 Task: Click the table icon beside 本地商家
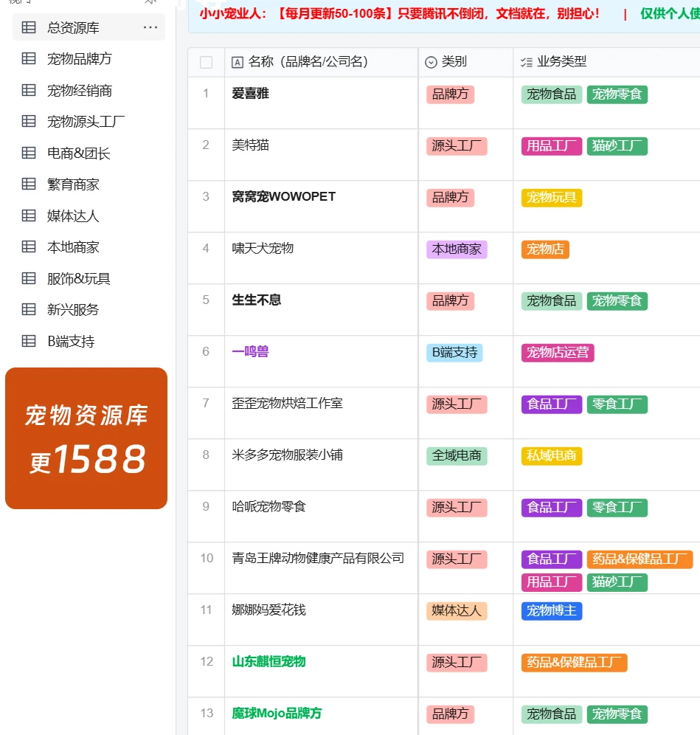click(29, 246)
